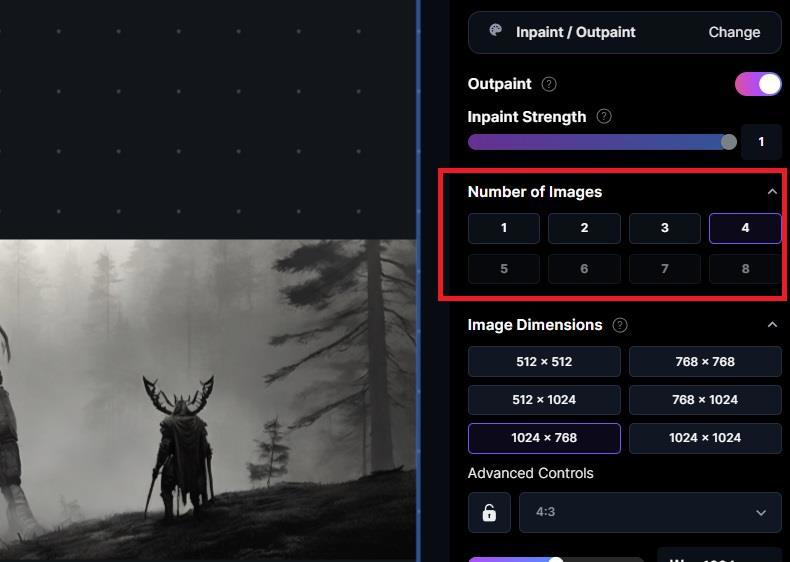Image resolution: width=790 pixels, height=562 pixels.
Task: Click the Inpaint Strength slider handle
Action: 729,142
